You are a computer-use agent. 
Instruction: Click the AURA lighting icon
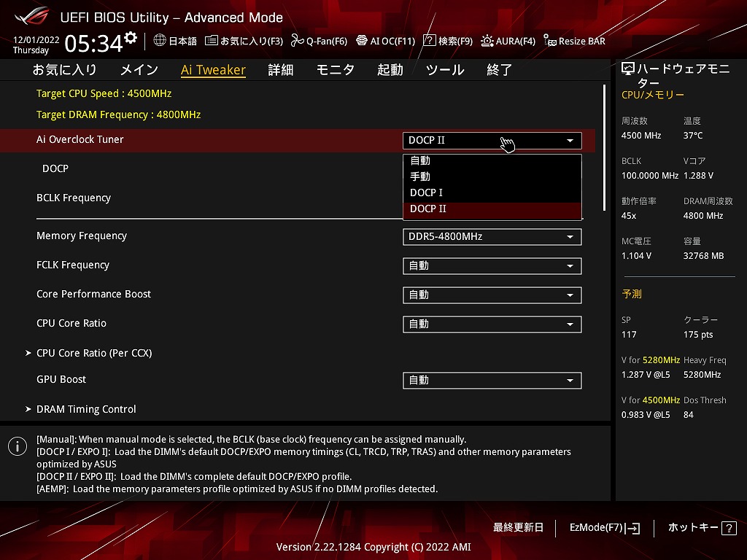point(487,41)
